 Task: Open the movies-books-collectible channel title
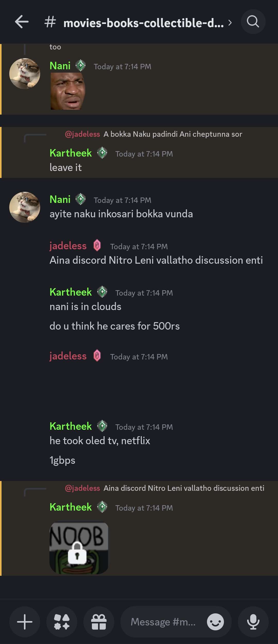(143, 23)
